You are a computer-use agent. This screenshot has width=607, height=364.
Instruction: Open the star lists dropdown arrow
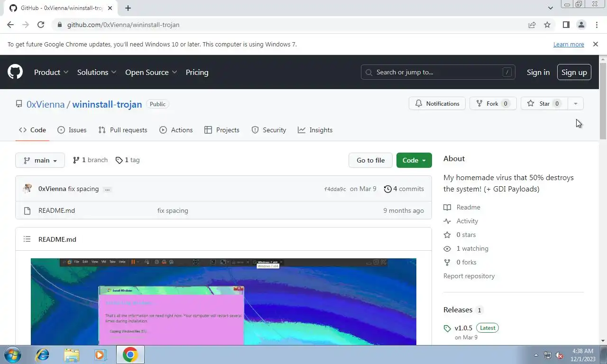tap(576, 103)
